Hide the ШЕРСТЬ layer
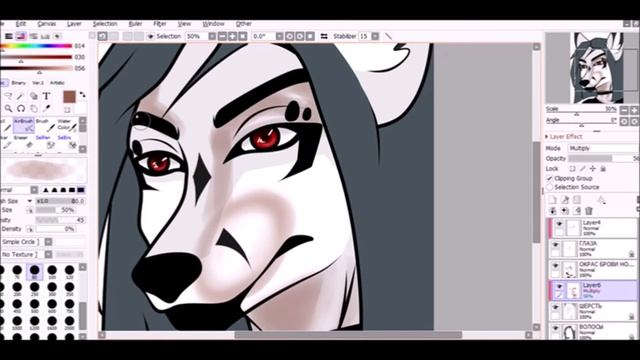 [556, 307]
